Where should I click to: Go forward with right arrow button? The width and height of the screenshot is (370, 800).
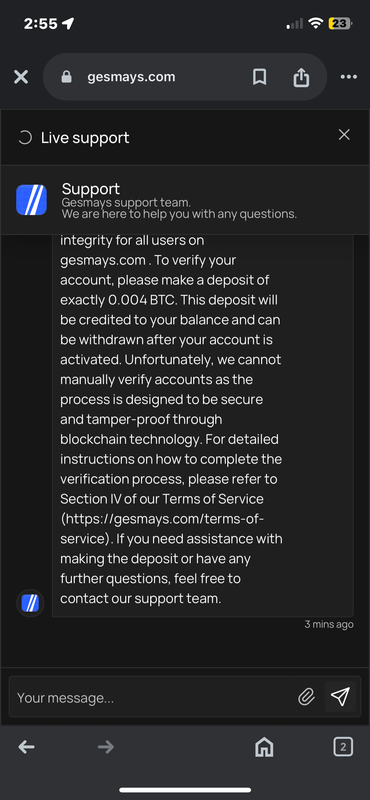(x=106, y=747)
